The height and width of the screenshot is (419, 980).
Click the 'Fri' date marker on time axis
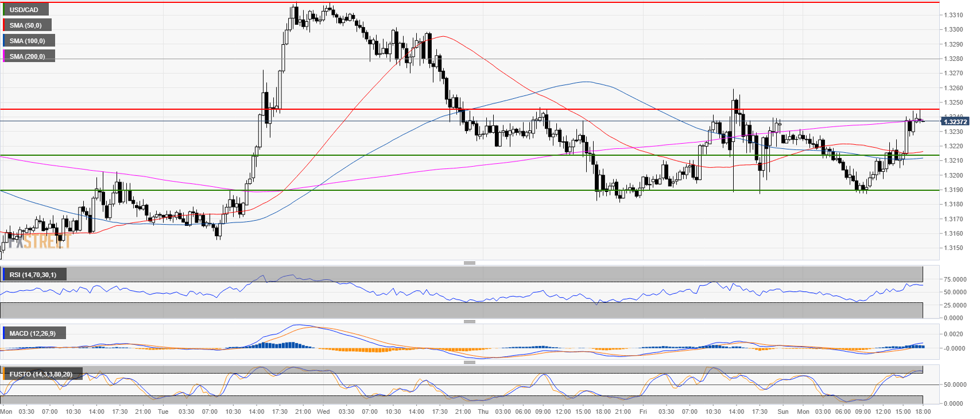643,412
